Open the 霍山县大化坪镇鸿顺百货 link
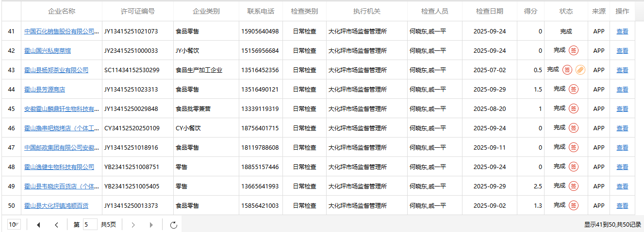Viewport: 644px width, 232px height. tap(56, 206)
